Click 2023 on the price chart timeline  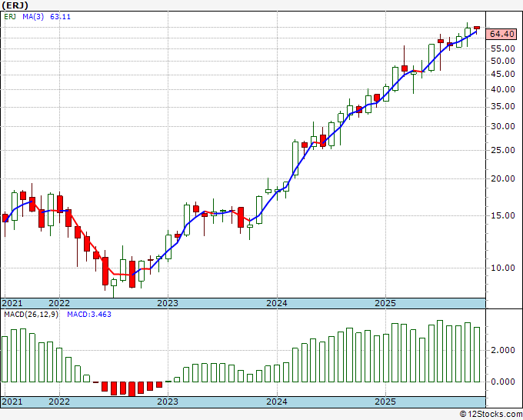click(168, 303)
